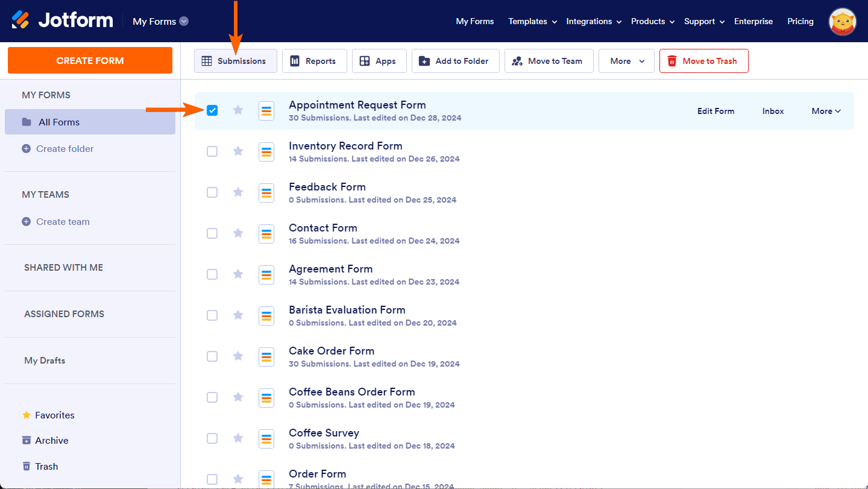The width and height of the screenshot is (868, 489).
Task: Star the Agreement Form
Action: pyautogui.click(x=238, y=274)
